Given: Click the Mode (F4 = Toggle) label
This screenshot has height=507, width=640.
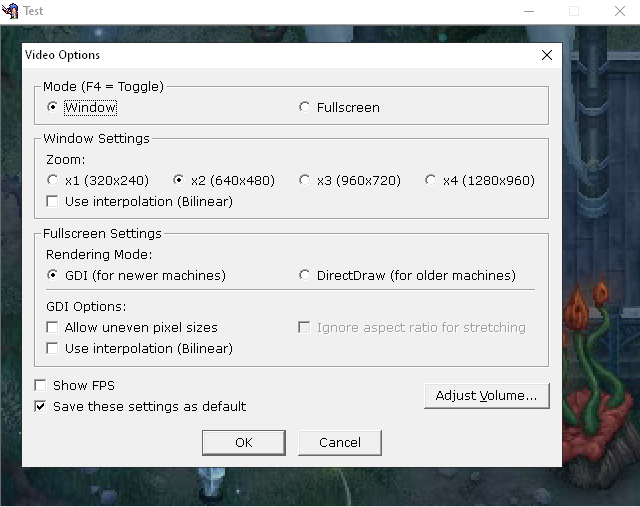Looking at the screenshot, I should tap(103, 87).
